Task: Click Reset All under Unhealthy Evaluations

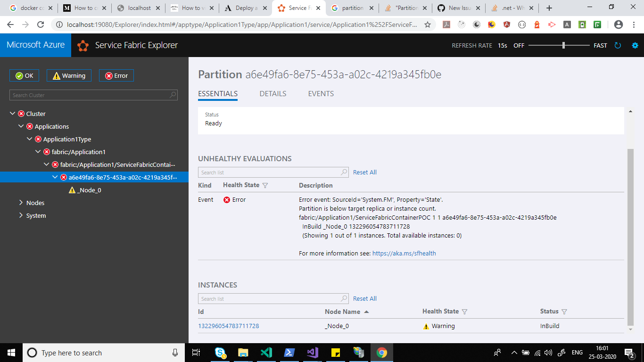Action: pos(364,172)
